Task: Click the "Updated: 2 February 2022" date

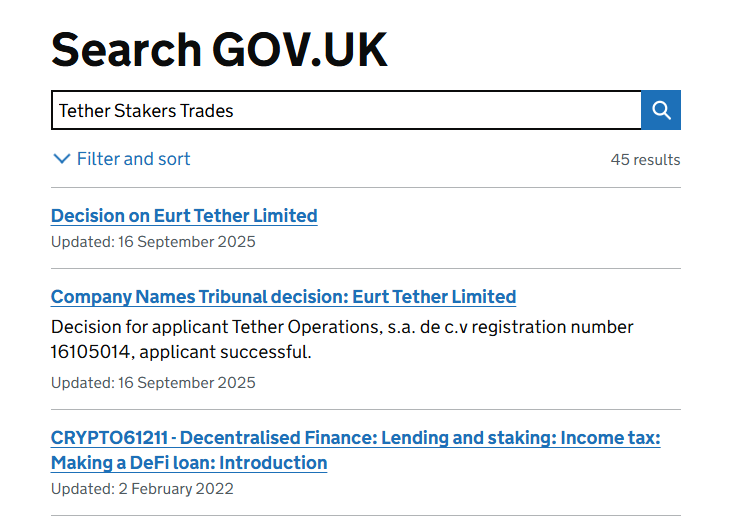Action: (x=142, y=489)
